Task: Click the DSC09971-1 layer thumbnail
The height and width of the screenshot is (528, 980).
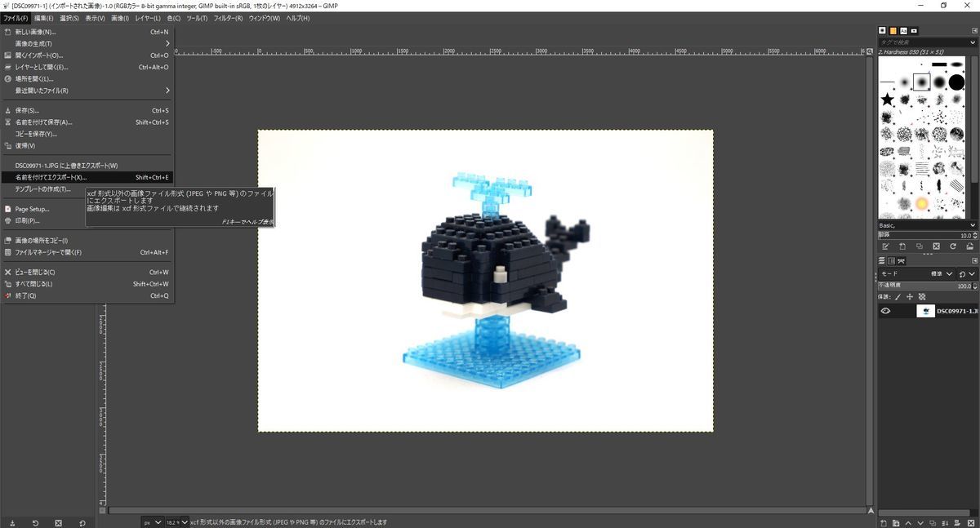Action: point(925,311)
